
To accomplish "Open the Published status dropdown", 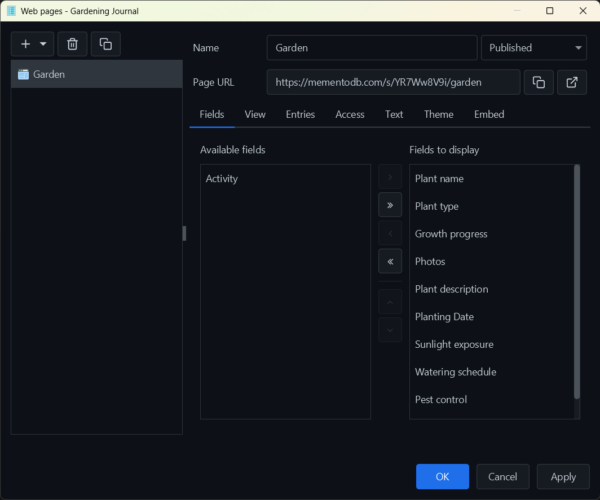I will (x=533, y=47).
